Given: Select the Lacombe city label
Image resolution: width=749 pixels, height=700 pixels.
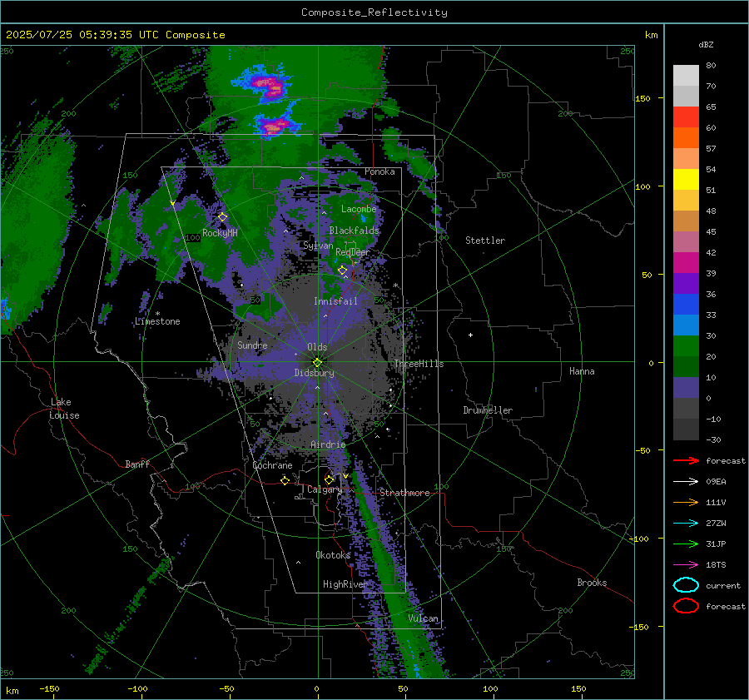Looking at the screenshot, I should tap(359, 209).
